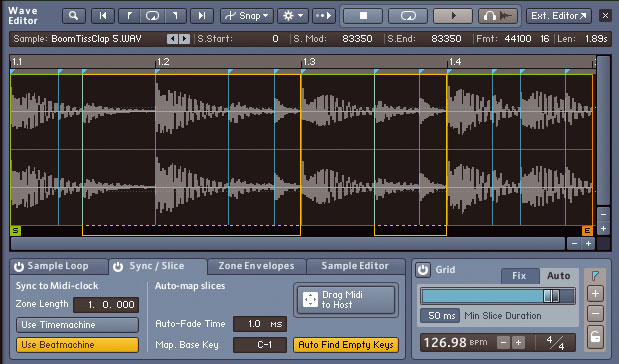Toggle loop playback button
The height and width of the screenshot is (364, 619).
tap(408, 16)
